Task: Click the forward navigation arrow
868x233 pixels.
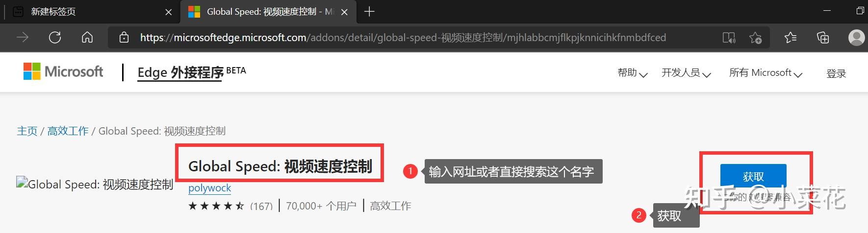Action: pyautogui.click(x=23, y=38)
